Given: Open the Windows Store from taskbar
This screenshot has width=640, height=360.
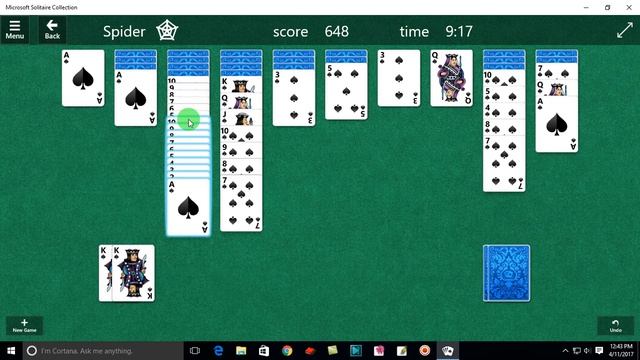Looking at the screenshot, I should pyautogui.click(x=264, y=351).
